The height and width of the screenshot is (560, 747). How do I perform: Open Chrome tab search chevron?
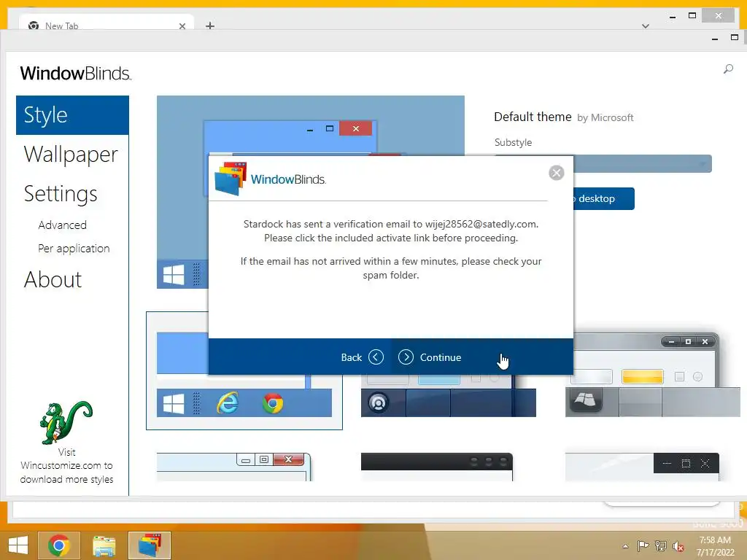[646, 26]
